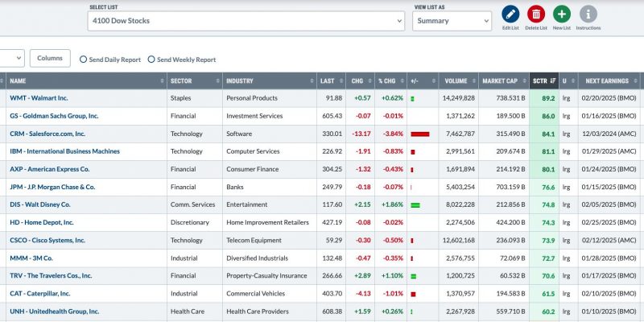Click Walmart volume 14,249,828
The height and width of the screenshot is (322, 644).
pos(459,98)
